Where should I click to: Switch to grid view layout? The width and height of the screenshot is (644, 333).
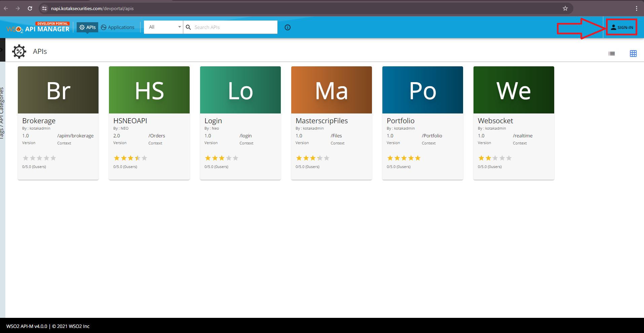pos(633,54)
